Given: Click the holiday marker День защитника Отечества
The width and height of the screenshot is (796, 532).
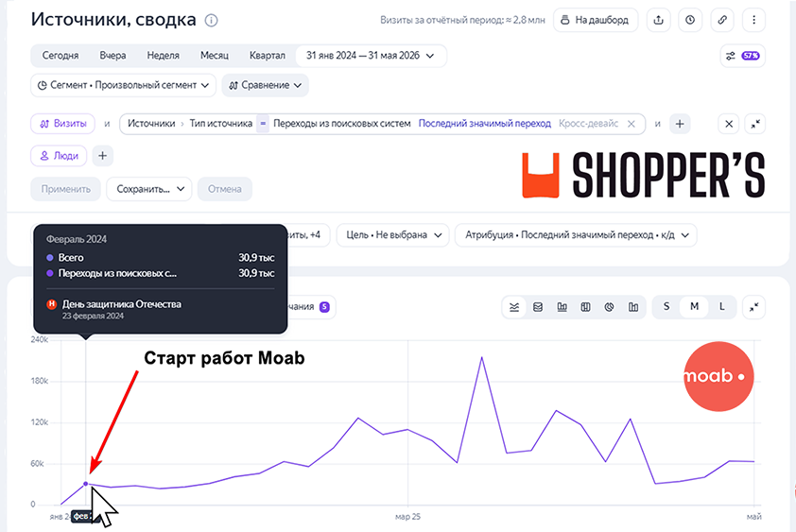Looking at the screenshot, I should pyautogui.click(x=51, y=304).
